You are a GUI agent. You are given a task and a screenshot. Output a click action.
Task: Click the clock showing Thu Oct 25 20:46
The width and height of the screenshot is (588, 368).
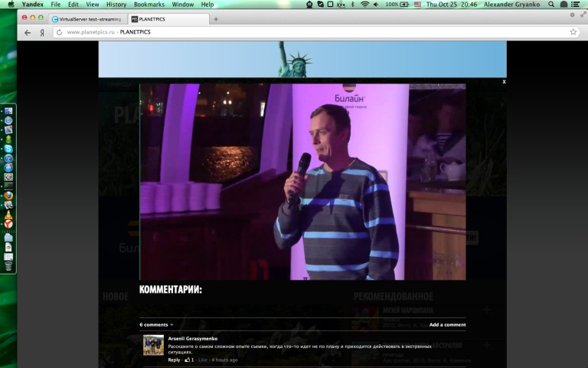click(452, 5)
